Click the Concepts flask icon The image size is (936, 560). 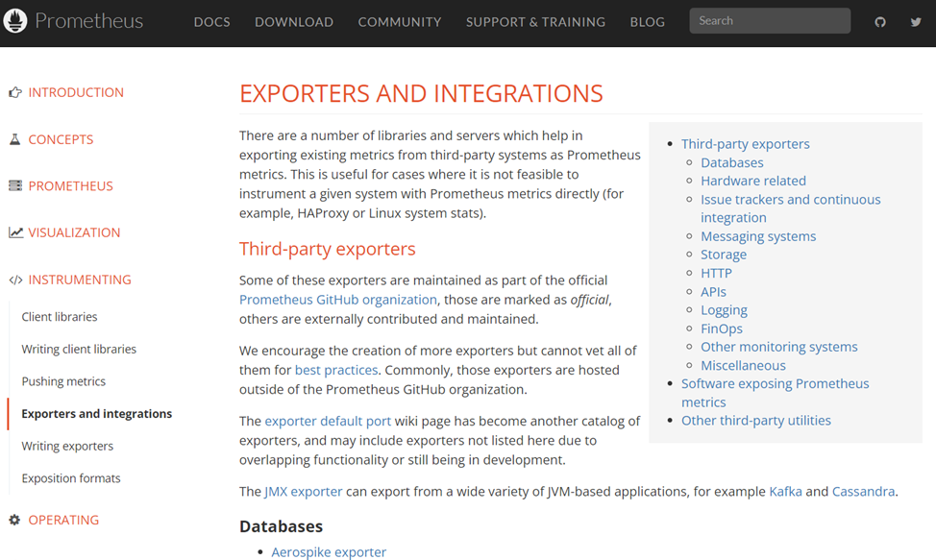(15, 139)
